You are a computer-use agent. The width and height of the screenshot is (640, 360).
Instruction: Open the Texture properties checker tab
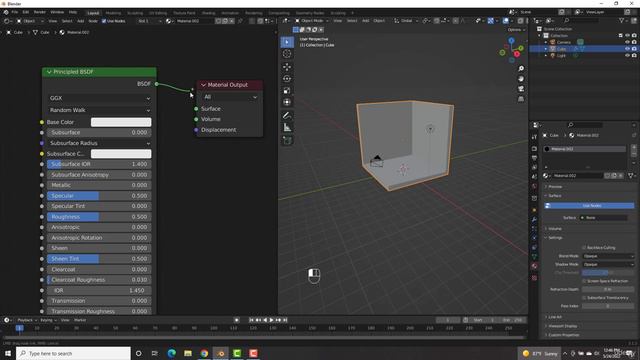point(534,278)
